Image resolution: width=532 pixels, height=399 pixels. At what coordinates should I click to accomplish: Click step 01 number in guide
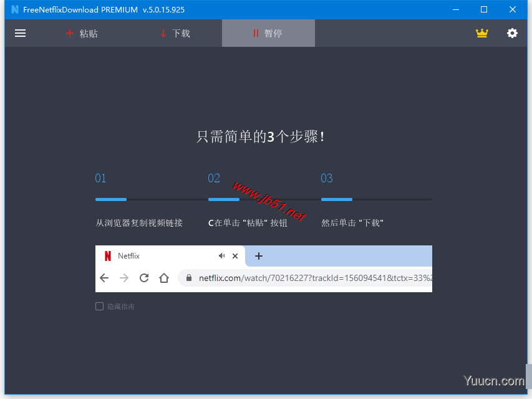[100, 179]
